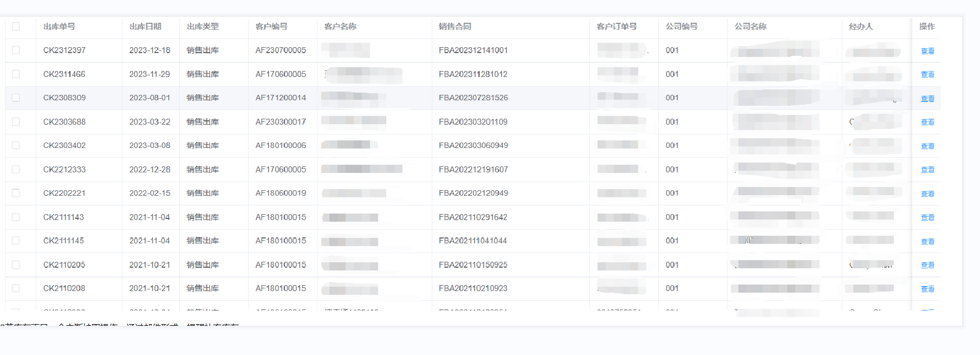This screenshot has width=980, height=355.
Task: Tick the select-all checkbox in table header
Action: [x=16, y=26]
